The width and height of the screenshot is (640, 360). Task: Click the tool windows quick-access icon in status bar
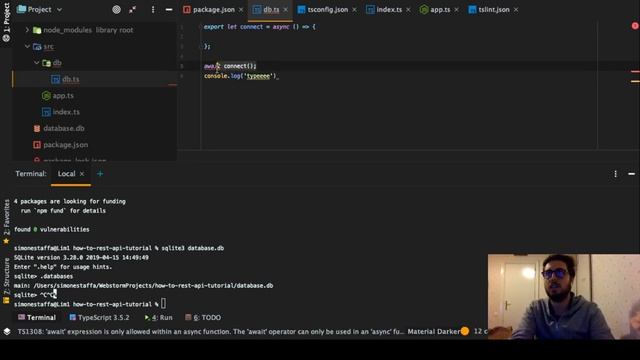click(x=7, y=331)
